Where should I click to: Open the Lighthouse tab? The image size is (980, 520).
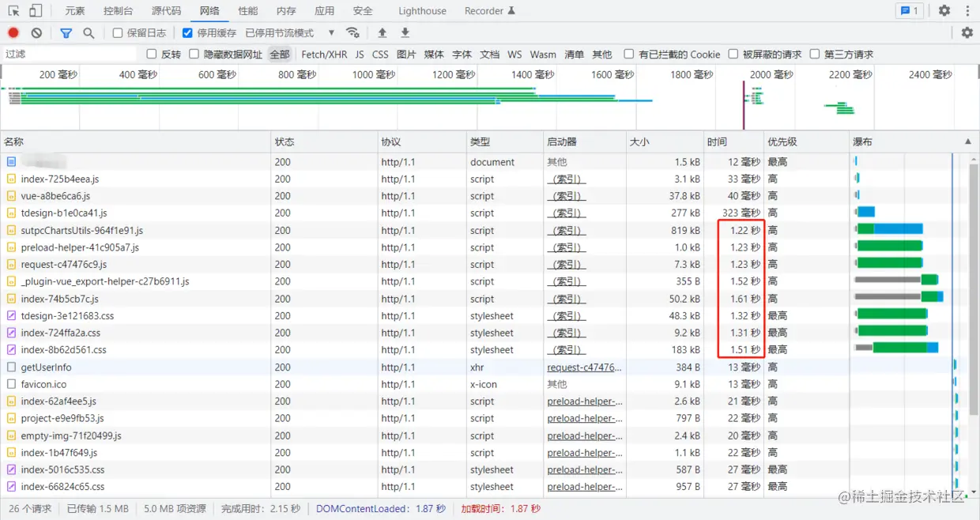pos(422,11)
